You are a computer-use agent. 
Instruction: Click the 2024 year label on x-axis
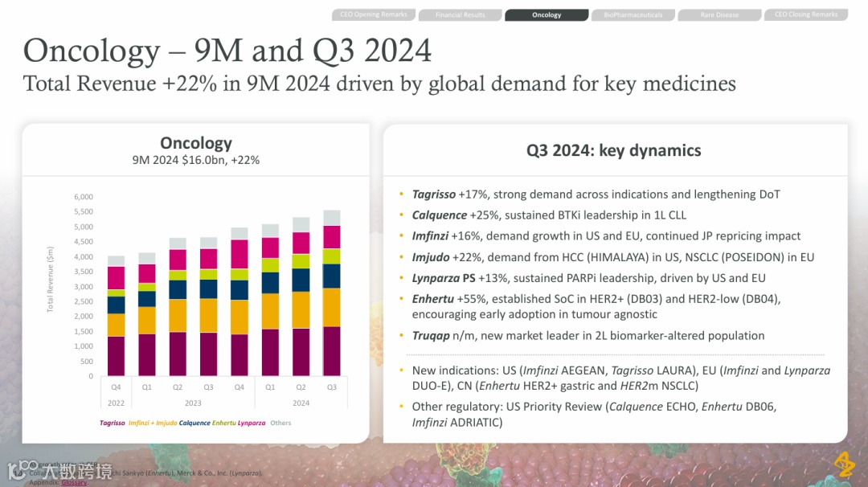click(301, 403)
